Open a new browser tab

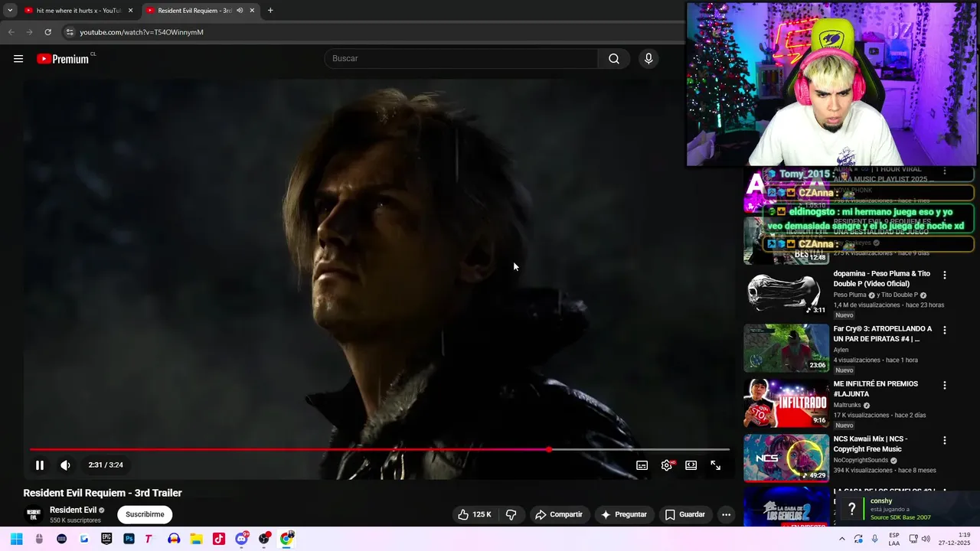point(270,11)
